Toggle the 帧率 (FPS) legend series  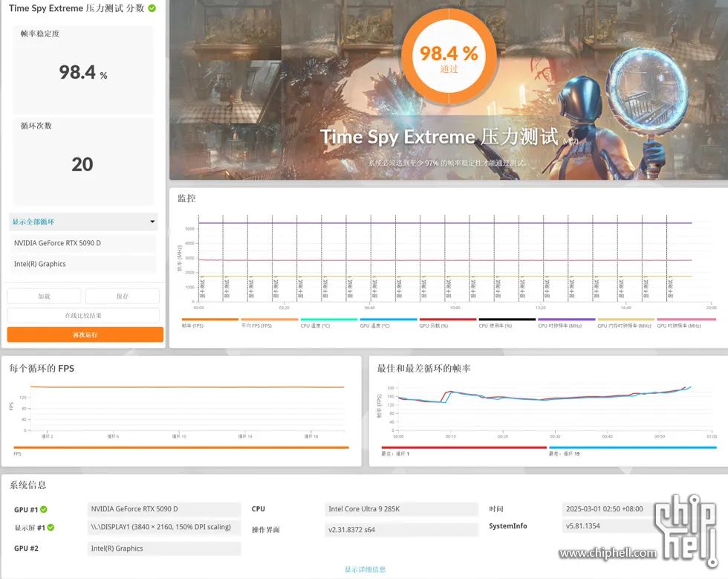209,323
